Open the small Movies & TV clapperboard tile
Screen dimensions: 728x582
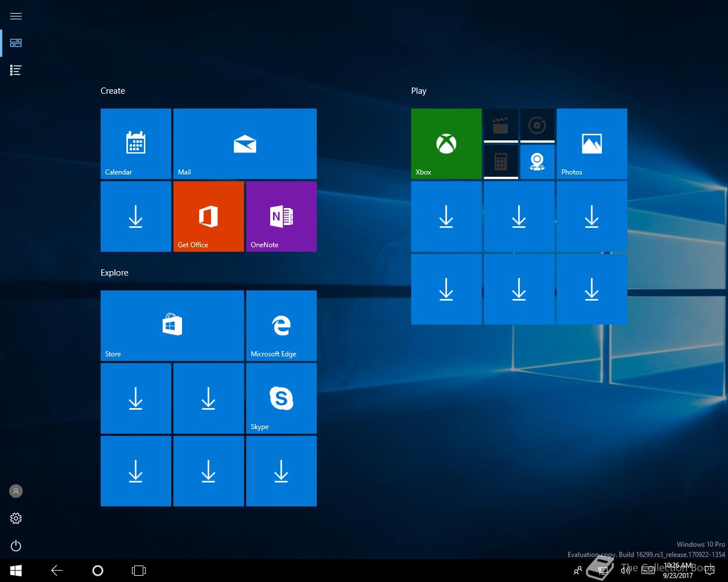tap(501, 126)
